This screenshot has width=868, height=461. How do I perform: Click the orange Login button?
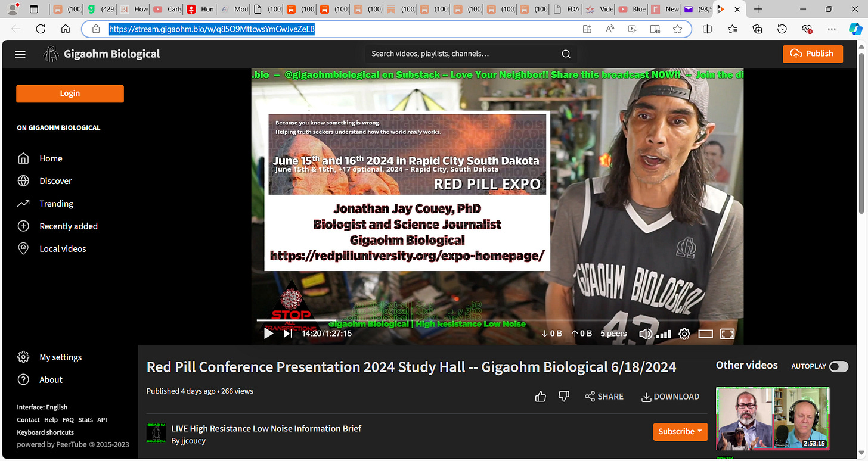(70, 94)
